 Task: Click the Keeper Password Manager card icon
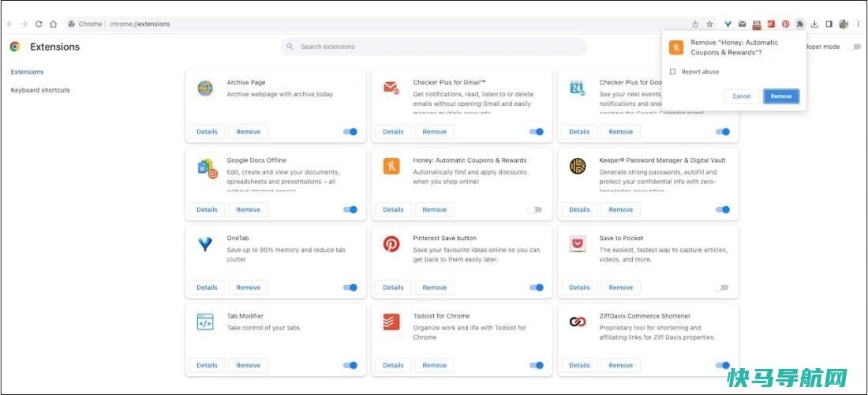[578, 166]
